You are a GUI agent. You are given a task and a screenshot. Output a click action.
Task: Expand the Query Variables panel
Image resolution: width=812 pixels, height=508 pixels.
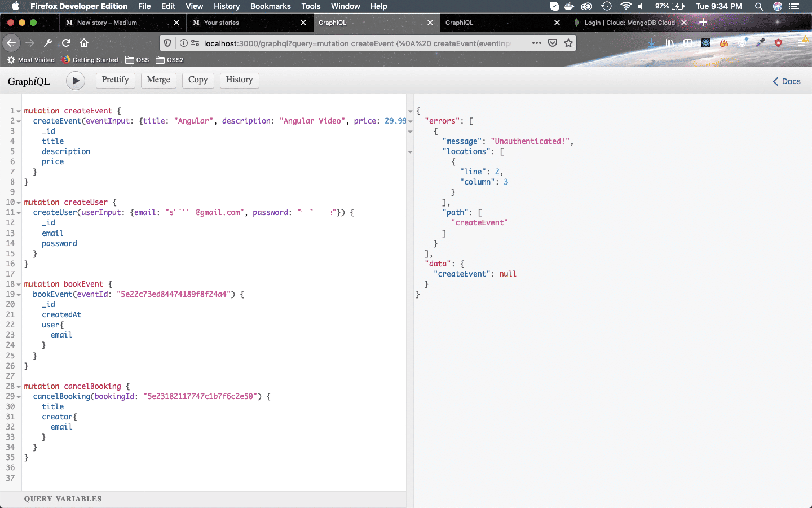(x=203, y=499)
